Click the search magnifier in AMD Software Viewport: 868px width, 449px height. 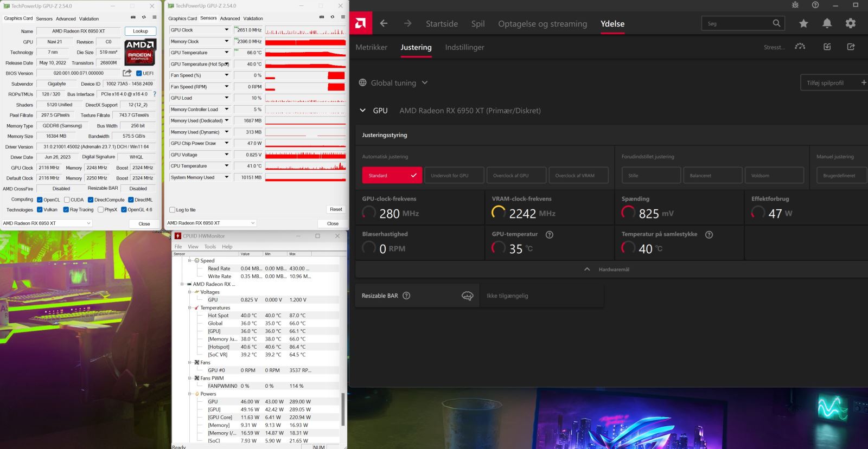click(776, 23)
